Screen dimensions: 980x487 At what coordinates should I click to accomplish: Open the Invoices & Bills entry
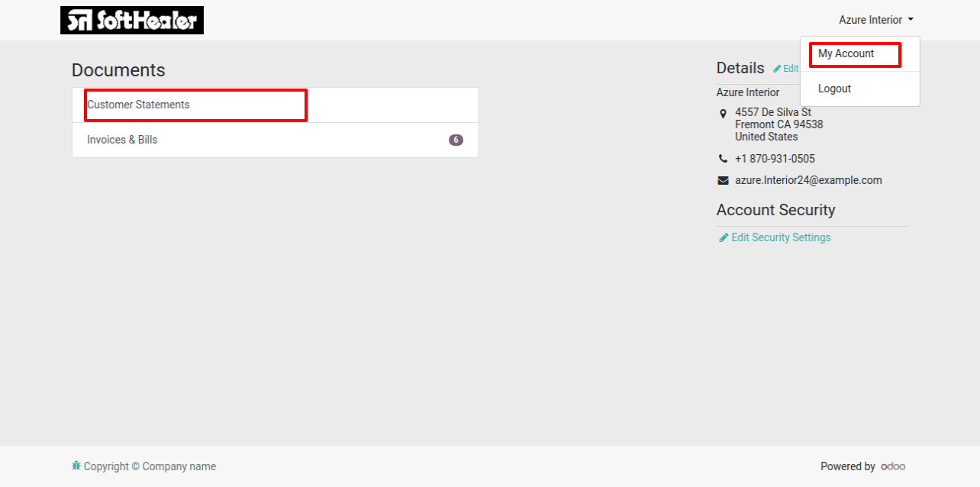276,140
